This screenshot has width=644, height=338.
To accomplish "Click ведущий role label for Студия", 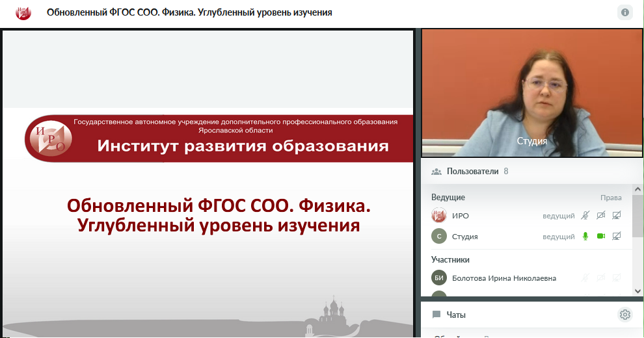I will [559, 237].
